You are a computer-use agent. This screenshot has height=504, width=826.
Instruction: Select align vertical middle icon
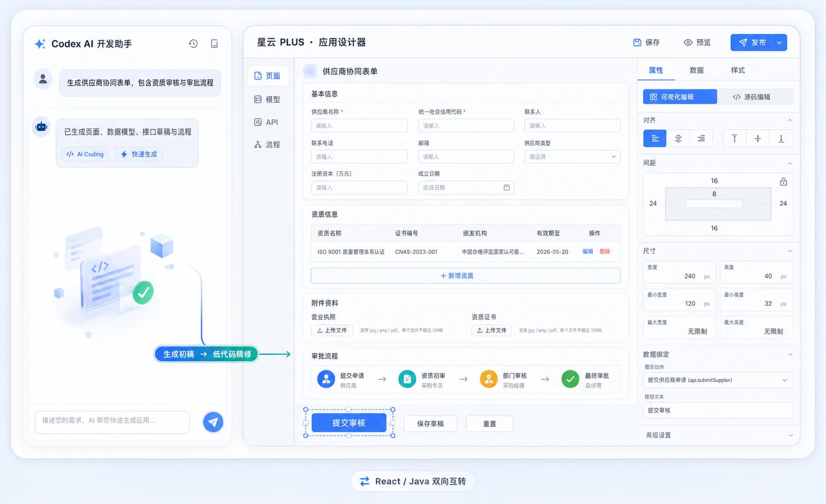click(758, 138)
